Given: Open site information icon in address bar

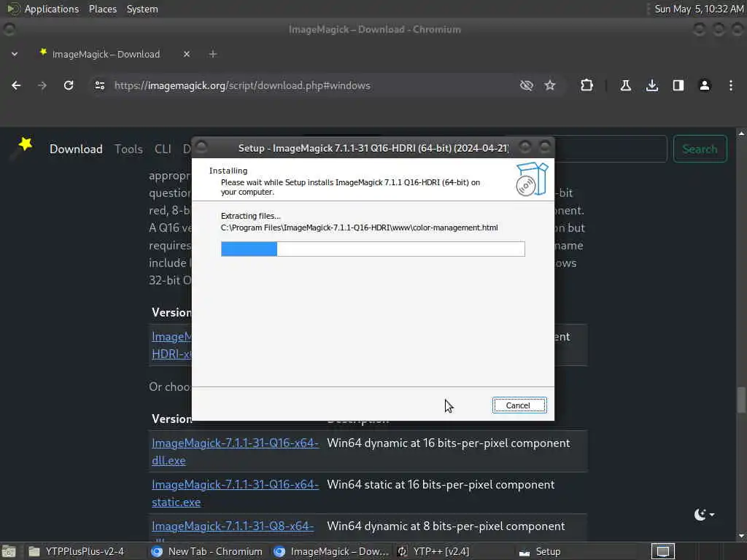Looking at the screenshot, I should pos(99,86).
